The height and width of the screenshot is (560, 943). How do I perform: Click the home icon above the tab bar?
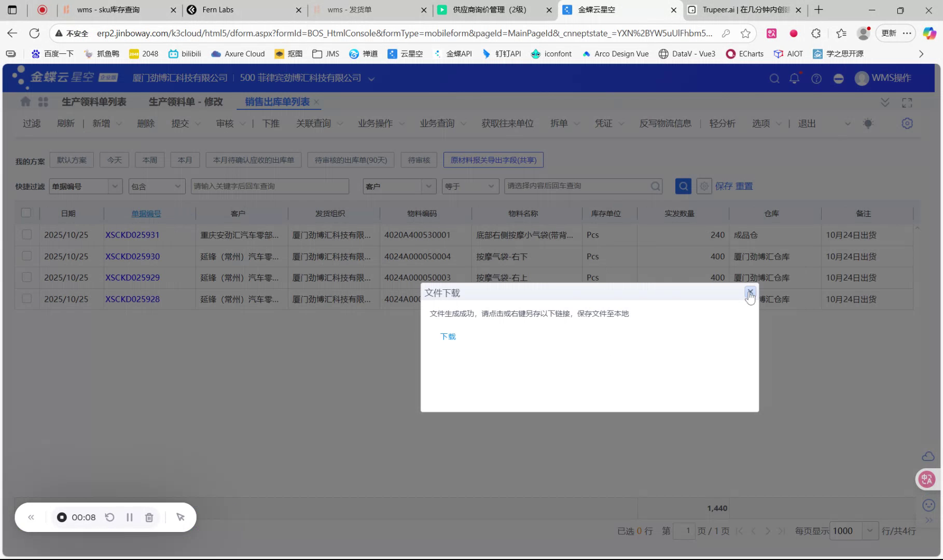[x=25, y=102]
